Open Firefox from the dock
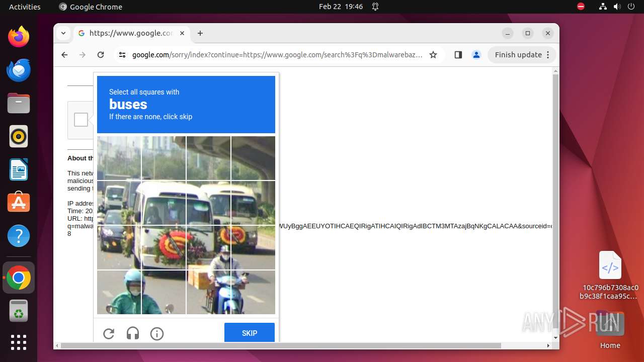 19,37
